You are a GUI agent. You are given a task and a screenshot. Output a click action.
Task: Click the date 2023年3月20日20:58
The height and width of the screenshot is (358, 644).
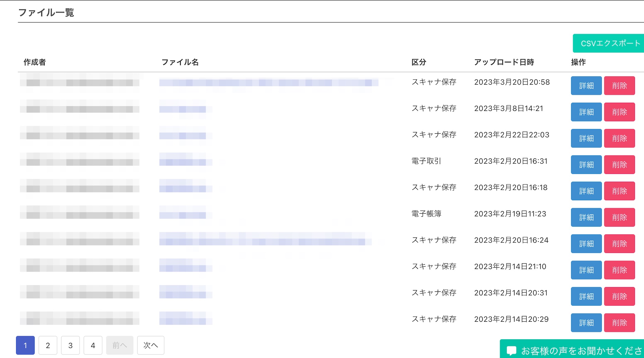512,82
